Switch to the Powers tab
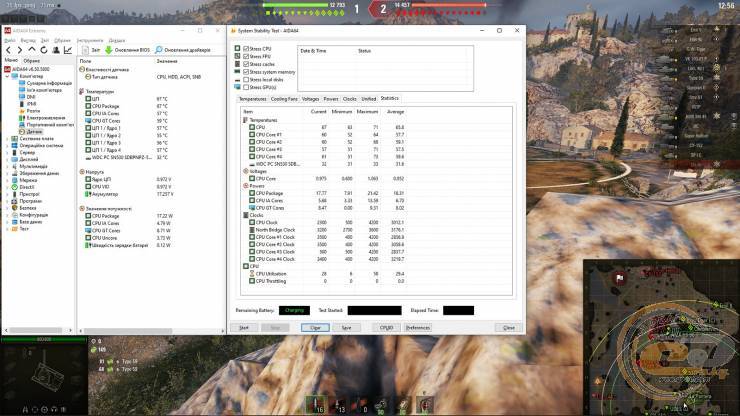 331,99
